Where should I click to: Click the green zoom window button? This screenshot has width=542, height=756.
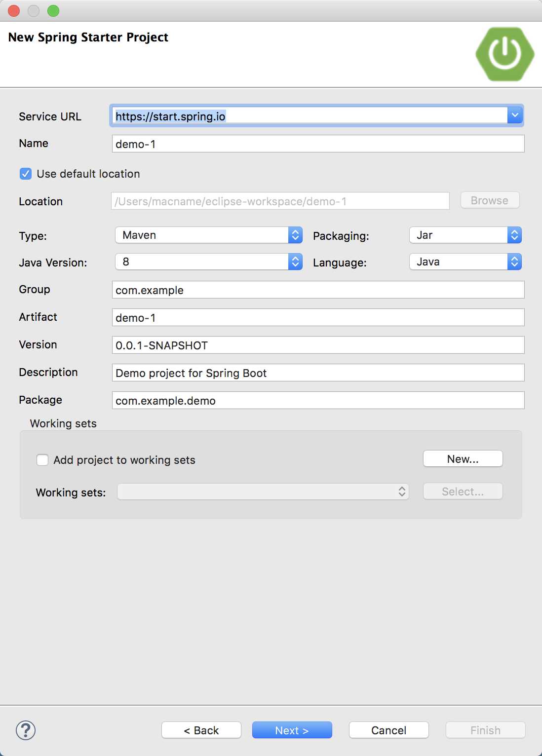53,10
